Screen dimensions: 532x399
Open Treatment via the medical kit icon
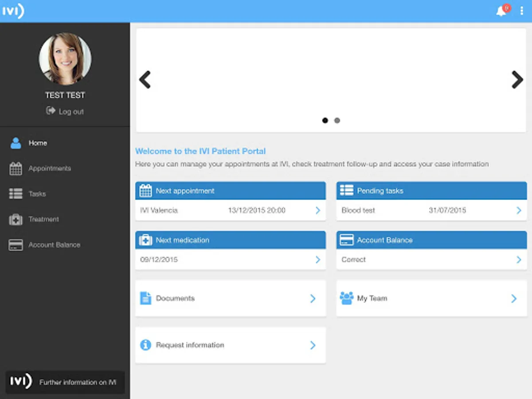pos(16,219)
